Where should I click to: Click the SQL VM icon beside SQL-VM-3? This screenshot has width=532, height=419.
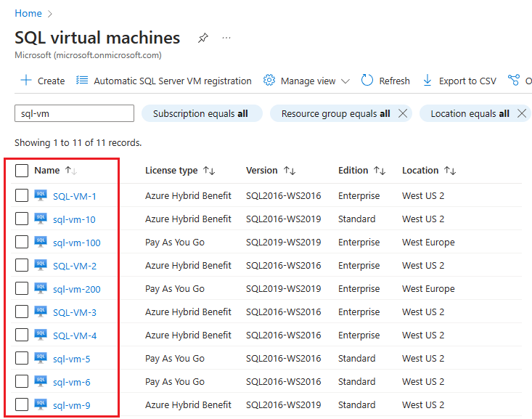click(x=41, y=312)
